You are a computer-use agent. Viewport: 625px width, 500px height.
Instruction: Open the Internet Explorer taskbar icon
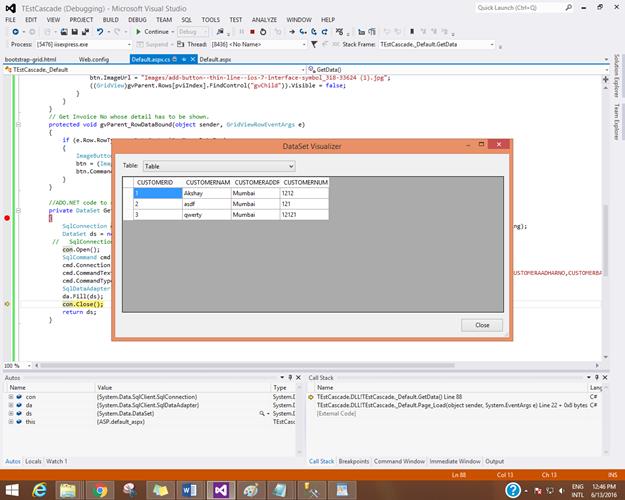coord(37,488)
